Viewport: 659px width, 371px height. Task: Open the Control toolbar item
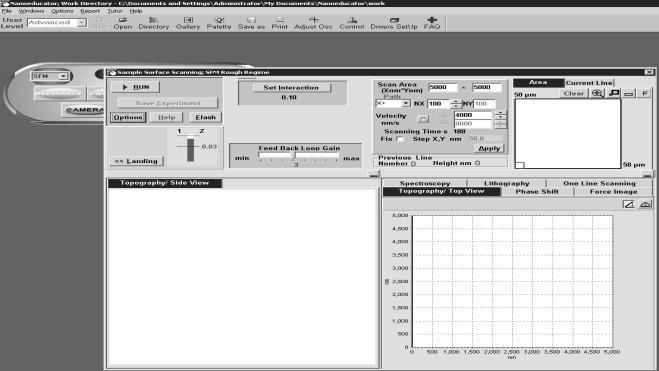(x=352, y=23)
